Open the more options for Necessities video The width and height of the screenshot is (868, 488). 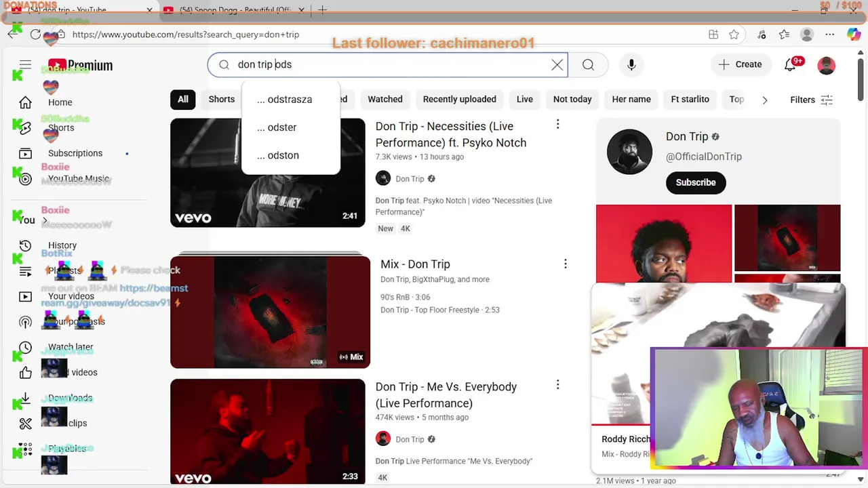pos(557,124)
